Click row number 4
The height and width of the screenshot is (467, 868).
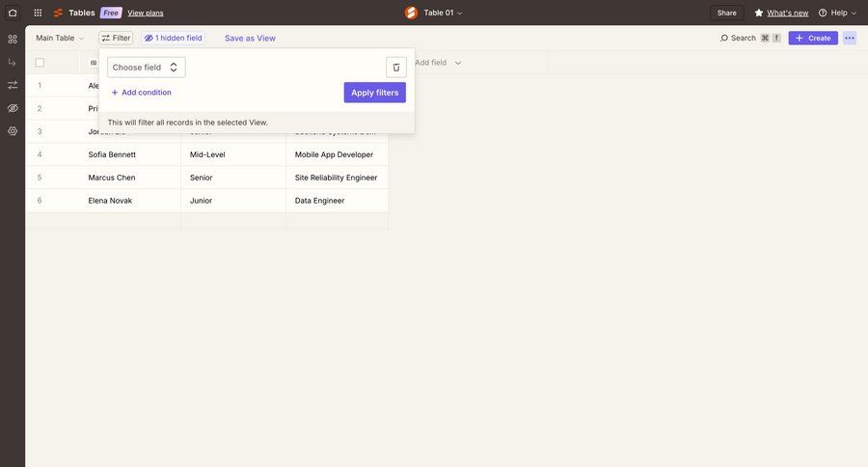coord(40,154)
